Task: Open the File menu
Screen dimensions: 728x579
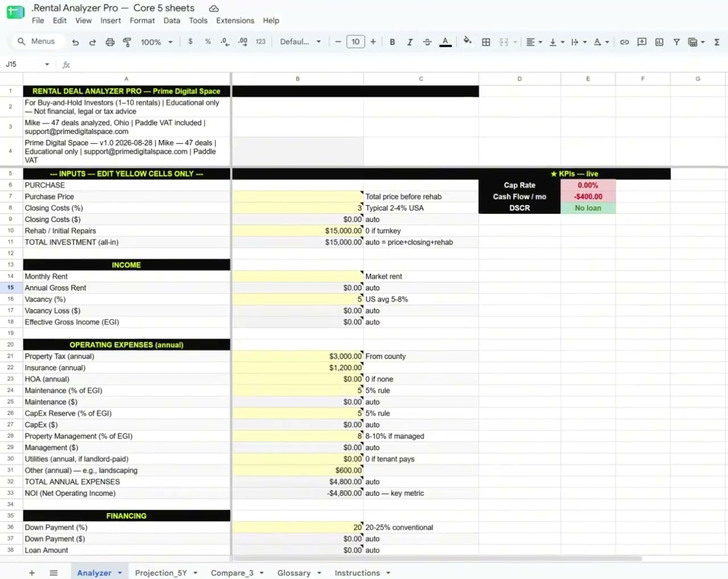Action: pyautogui.click(x=38, y=20)
